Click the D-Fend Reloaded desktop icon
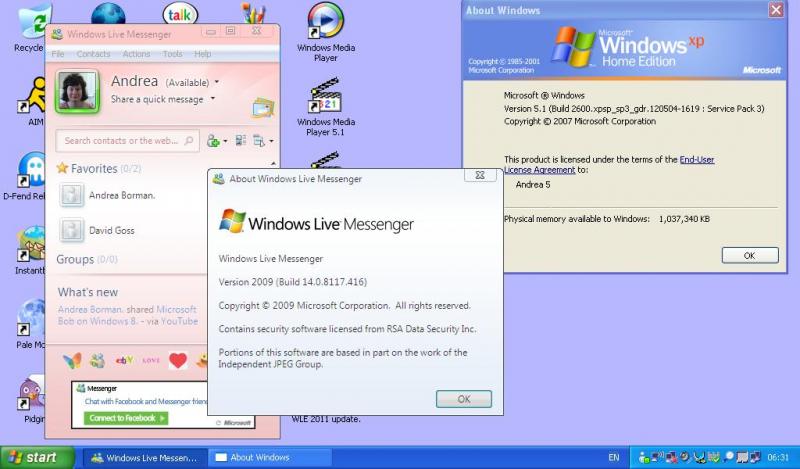Image resolution: width=800 pixels, height=469 pixels. pos(26,176)
